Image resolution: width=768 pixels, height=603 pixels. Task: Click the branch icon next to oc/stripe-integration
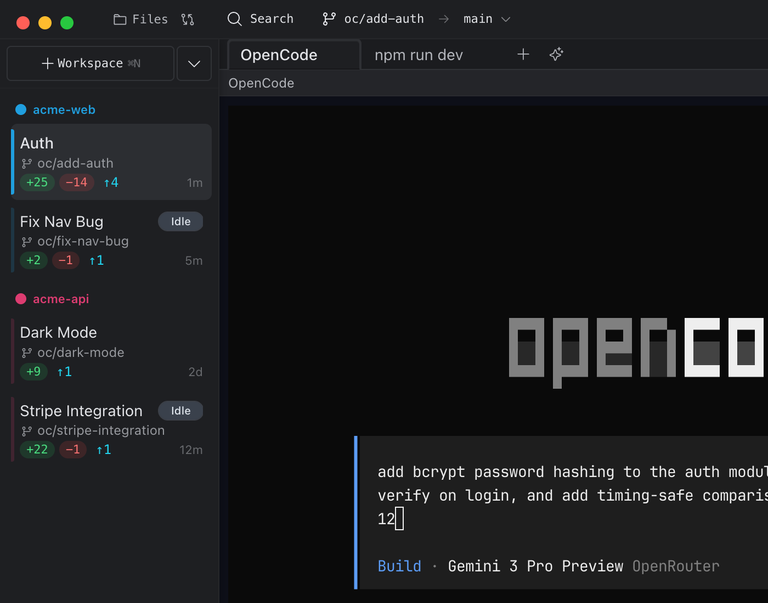pyautogui.click(x=26, y=431)
